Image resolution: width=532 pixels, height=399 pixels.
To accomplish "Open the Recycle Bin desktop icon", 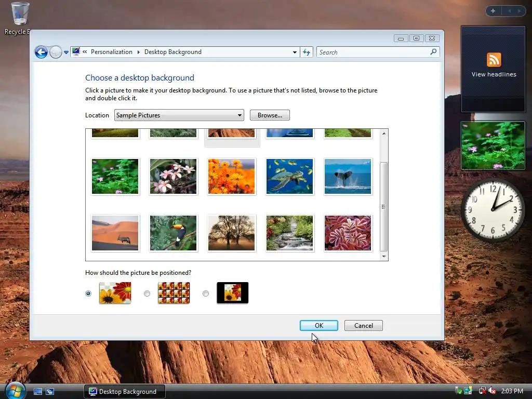I will [19, 19].
